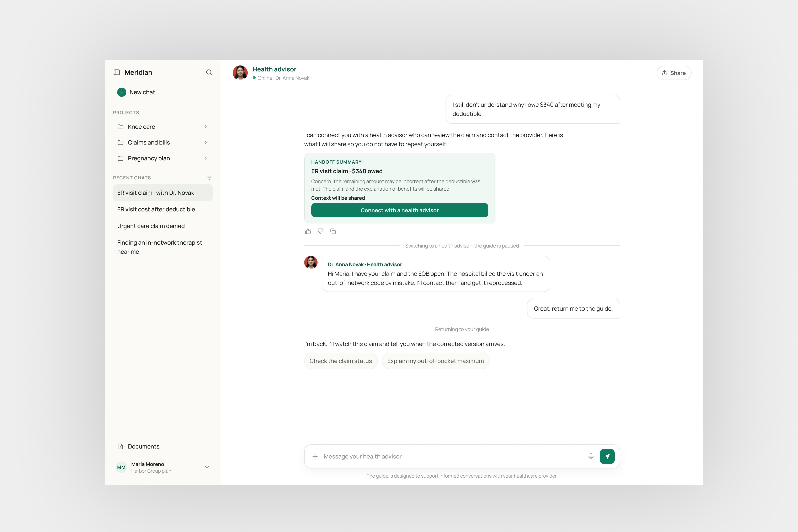Click the Pregnancy plan folder icon
The height and width of the screenshot is (532, 798).
[x=121, y=158]
